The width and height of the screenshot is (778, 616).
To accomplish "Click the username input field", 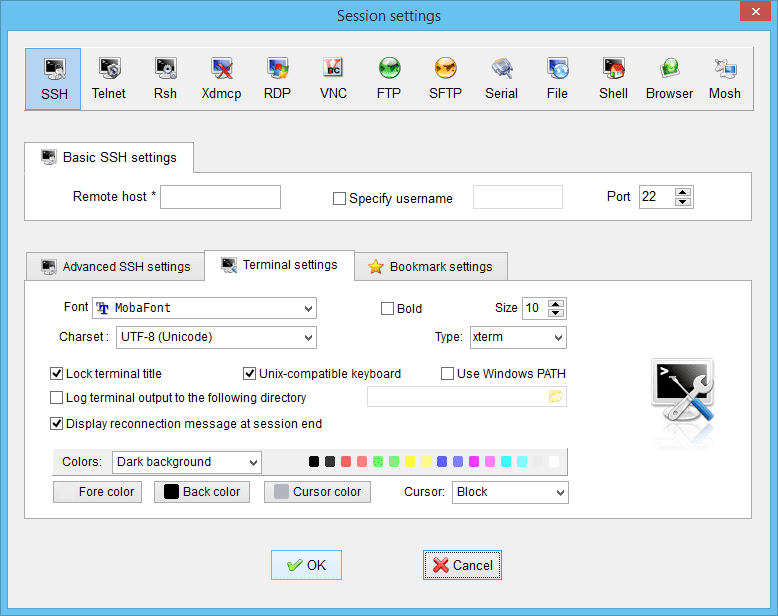I will click(518, 197).
